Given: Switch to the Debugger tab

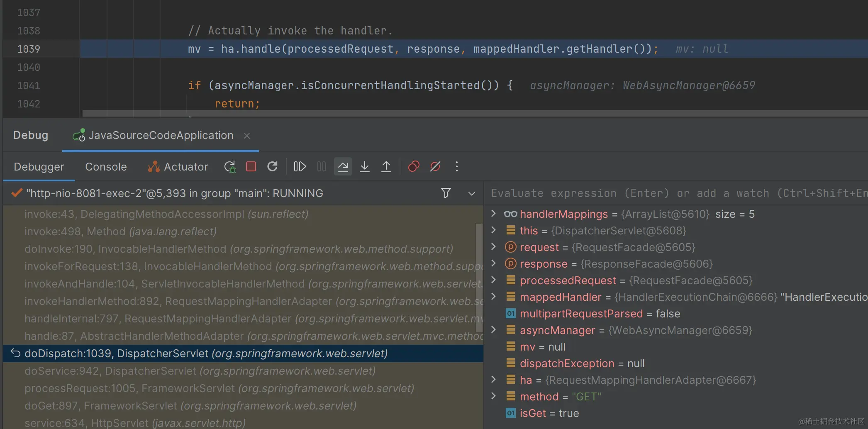Looking at the screenshot, I should coord(39,167).
